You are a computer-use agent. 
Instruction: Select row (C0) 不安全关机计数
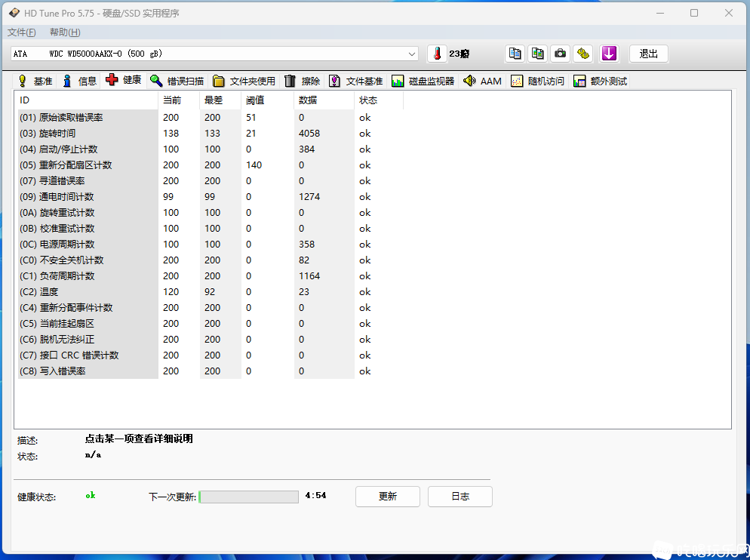(211, 260)
